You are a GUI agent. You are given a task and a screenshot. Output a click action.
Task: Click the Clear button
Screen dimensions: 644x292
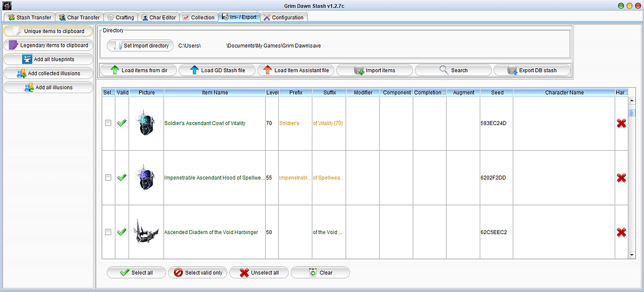320,273
